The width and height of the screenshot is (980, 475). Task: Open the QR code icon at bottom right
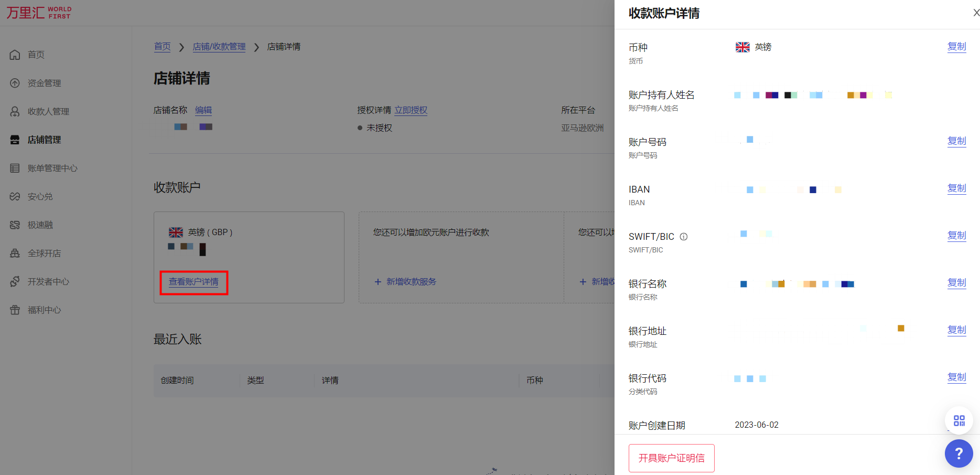959,420
